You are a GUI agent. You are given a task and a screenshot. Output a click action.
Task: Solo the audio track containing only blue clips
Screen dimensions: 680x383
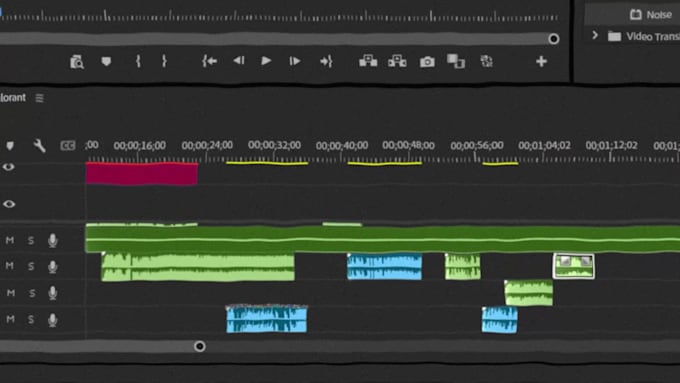pyautogui.click(x=31, y=320)
